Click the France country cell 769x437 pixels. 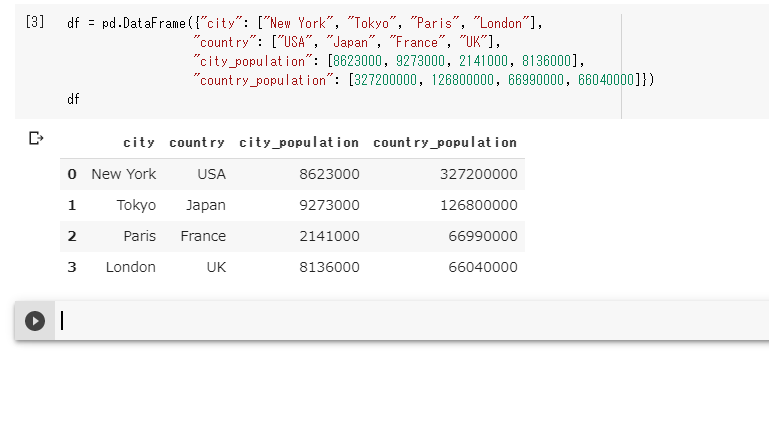203,236
